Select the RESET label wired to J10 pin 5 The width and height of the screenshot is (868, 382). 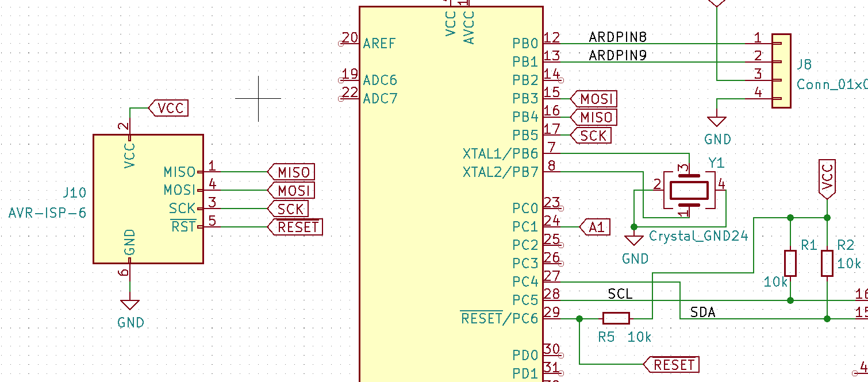point(295,227)
